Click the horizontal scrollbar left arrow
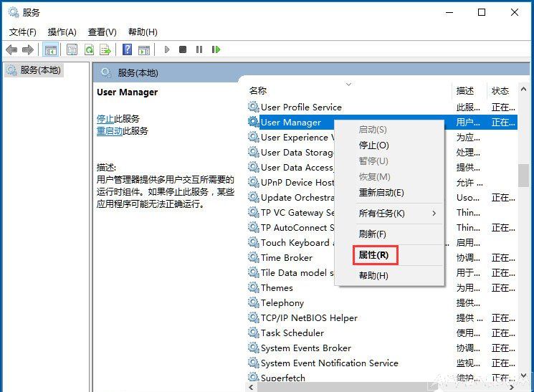The image size is (534, 392). 252,387
